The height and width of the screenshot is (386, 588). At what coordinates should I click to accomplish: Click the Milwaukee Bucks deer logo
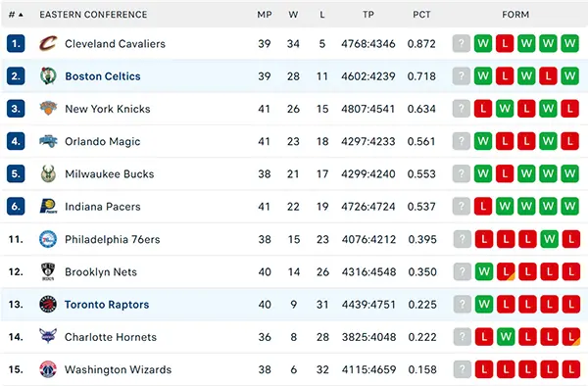48,173
